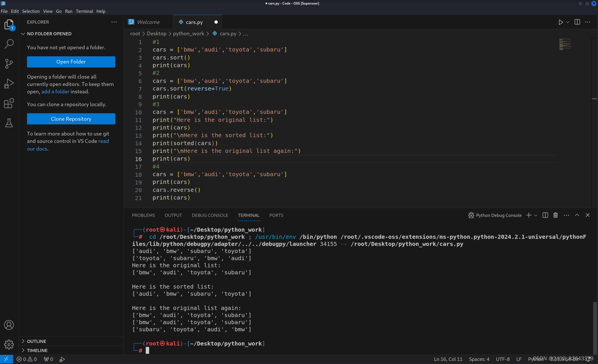This screenshot has width=598, height=364.
Task: Open Run and Debug view icon
Action: coord(9,84)
